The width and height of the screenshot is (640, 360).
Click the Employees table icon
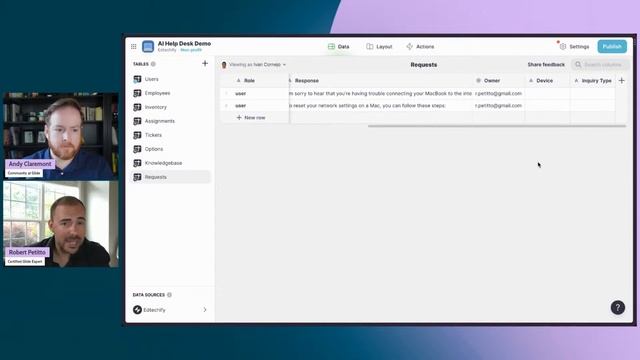point(137,93)
